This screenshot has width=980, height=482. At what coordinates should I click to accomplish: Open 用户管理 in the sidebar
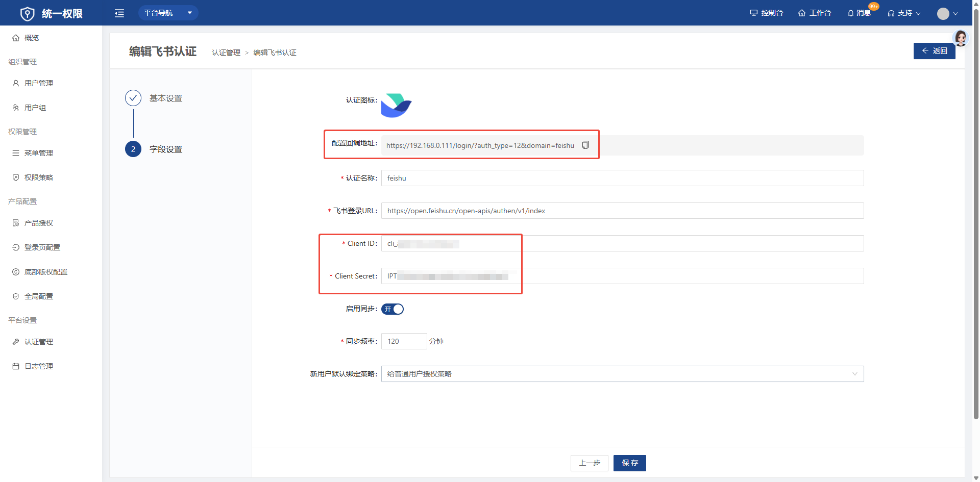tap(39, 83)
